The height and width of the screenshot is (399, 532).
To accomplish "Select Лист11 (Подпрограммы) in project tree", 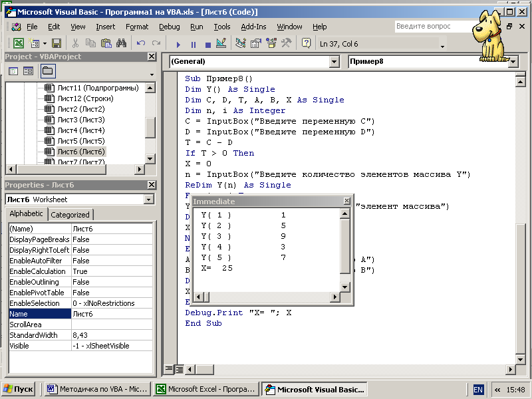I will click(x=98, y=88).
